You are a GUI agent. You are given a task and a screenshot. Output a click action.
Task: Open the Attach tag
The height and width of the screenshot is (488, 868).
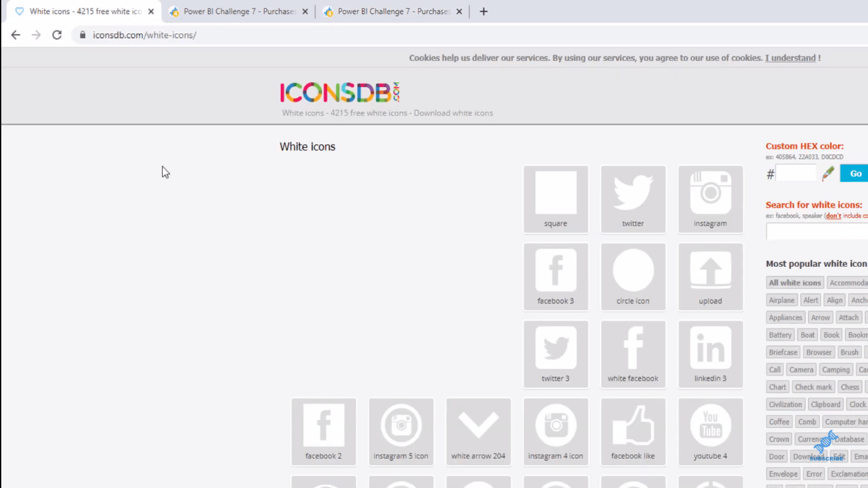pos(848,318)
